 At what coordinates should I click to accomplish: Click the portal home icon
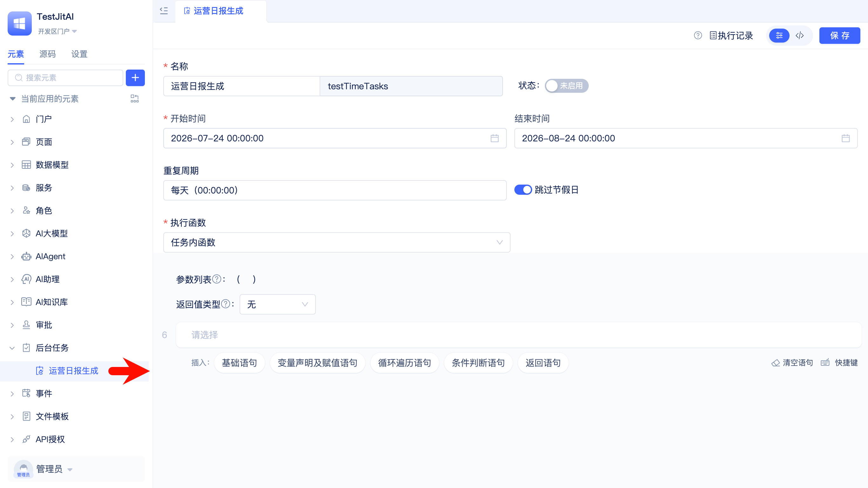click(26, 119)
